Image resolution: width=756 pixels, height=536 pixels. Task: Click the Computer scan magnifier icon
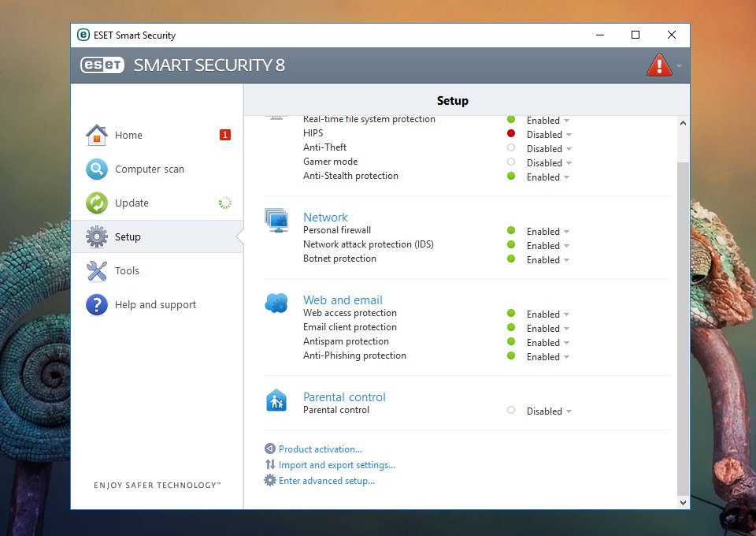tap(97, 169)
